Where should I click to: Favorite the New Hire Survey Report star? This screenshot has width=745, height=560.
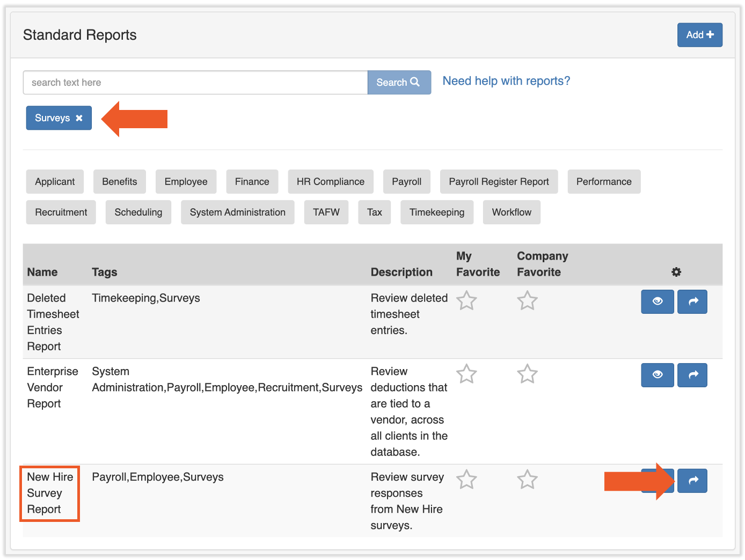coord(466,480)
